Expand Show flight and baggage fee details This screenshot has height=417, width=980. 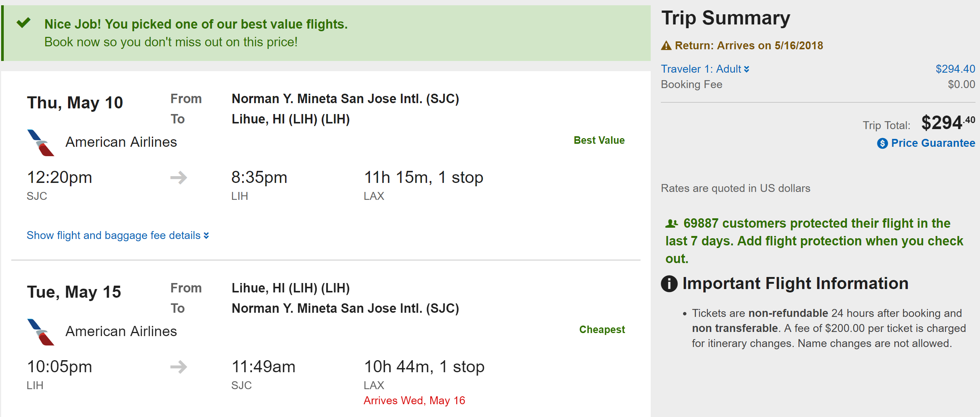click(x=118, y=235)
